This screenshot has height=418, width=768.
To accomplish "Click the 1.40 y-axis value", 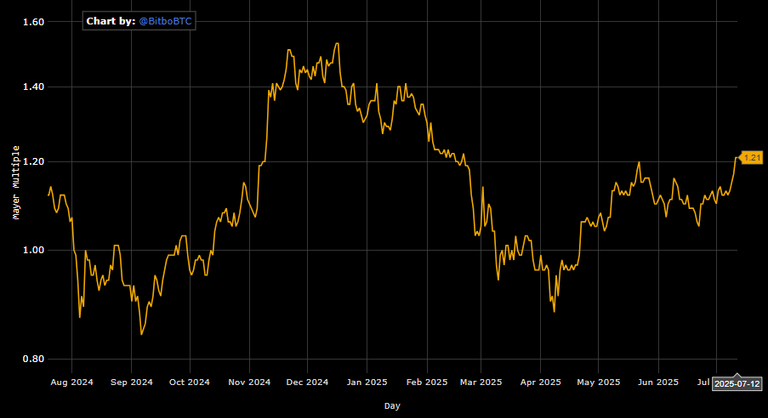I will click(x=33, y=87).
